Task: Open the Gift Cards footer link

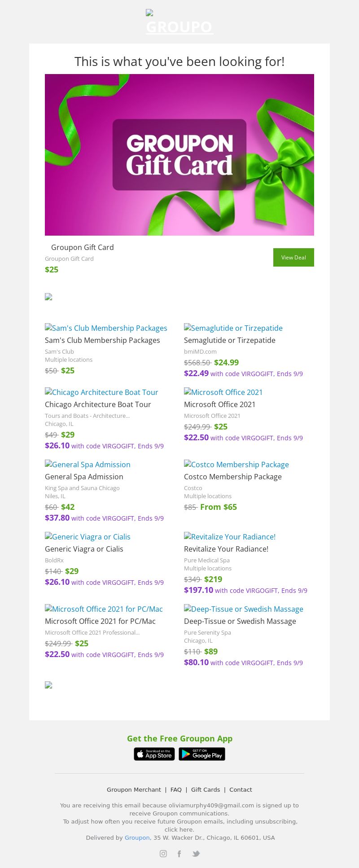Action: click(x=206, y=789)
